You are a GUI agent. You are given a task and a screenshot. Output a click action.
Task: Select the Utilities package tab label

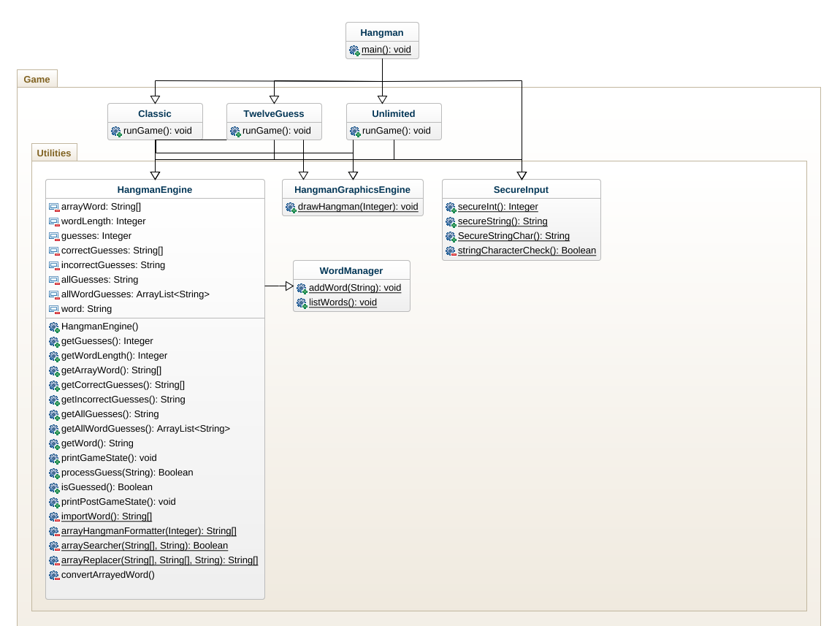[x=53, y=153]
